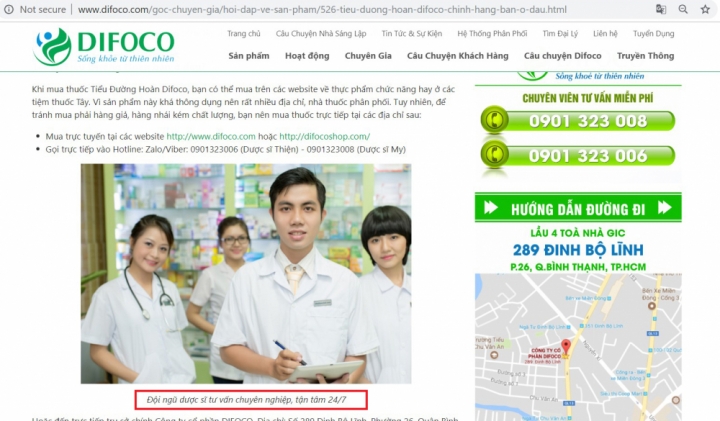Click phone icon beside 0901 323 006
The height and width of the screenshot is (421, 720).
pos(495,155)
